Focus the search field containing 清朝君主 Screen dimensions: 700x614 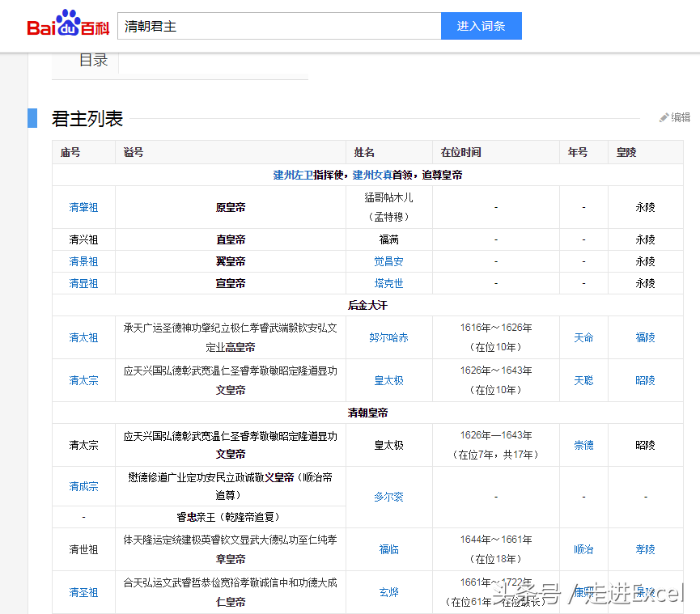[279, 26]
